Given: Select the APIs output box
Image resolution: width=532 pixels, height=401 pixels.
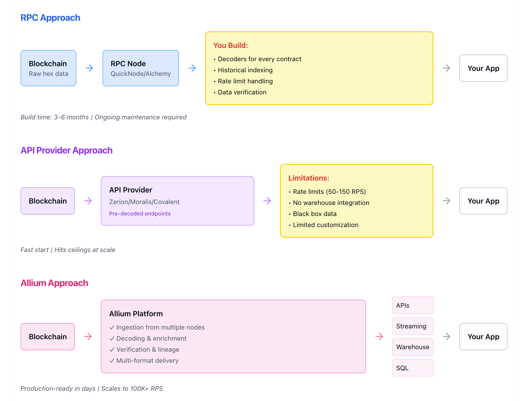Looking at the screenshot, I should tap(412, 305).
